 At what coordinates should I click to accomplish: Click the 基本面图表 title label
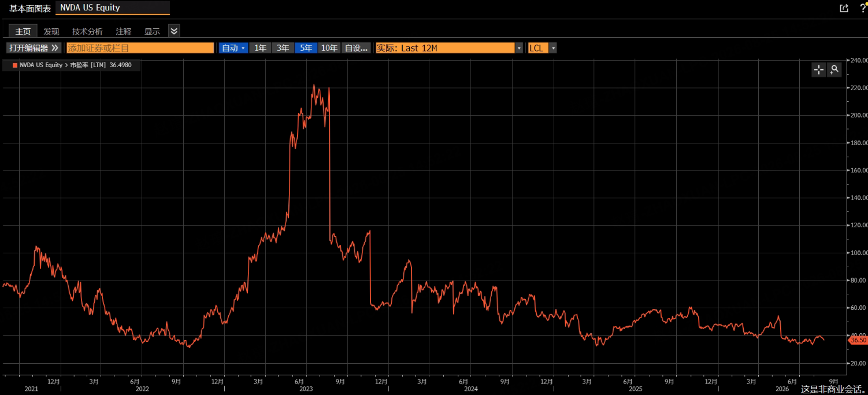pyautogui.click(x=30, y=8)
